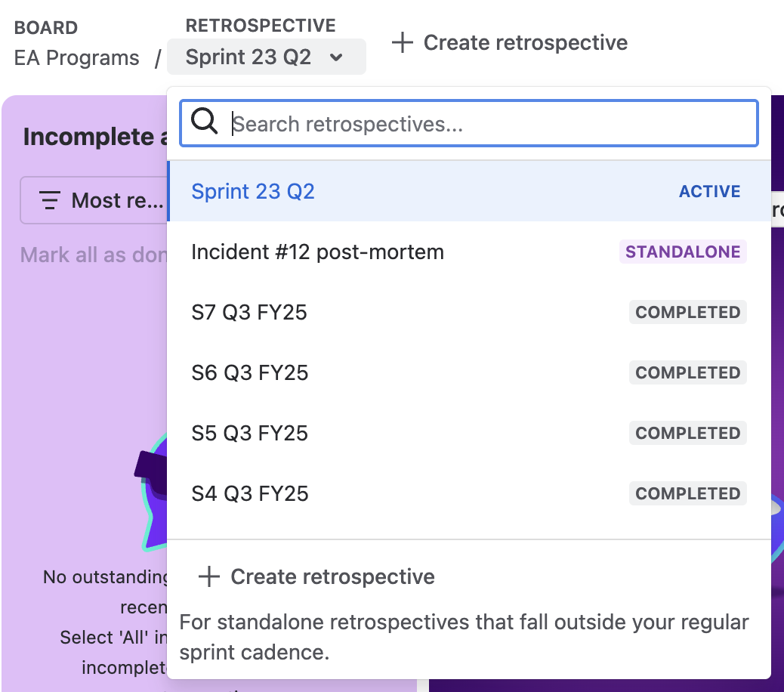Click Mark all as done link
The width and height of the screenshot is (784, 692).
[x=94, y=255]
